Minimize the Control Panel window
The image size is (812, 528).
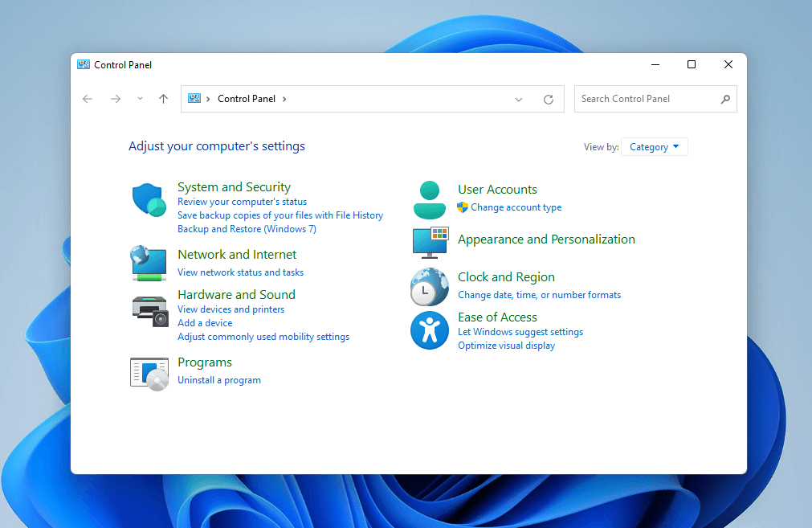655,65
